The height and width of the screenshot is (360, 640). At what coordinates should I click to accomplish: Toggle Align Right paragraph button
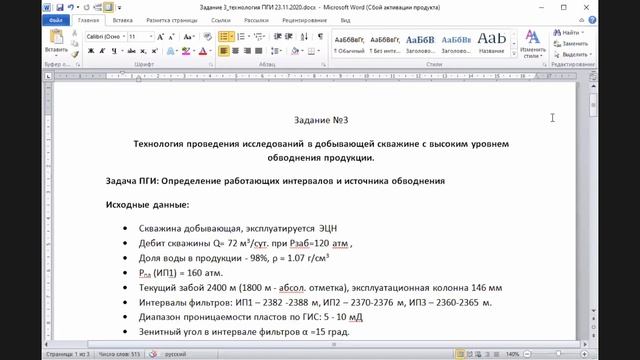tap(247, 51)
